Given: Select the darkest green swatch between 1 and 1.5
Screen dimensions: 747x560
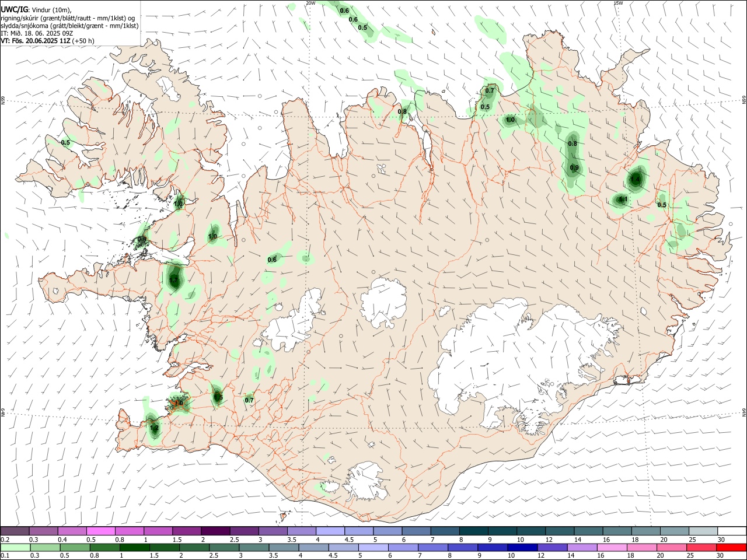Looking at the screenshot, I should point(134,547).
